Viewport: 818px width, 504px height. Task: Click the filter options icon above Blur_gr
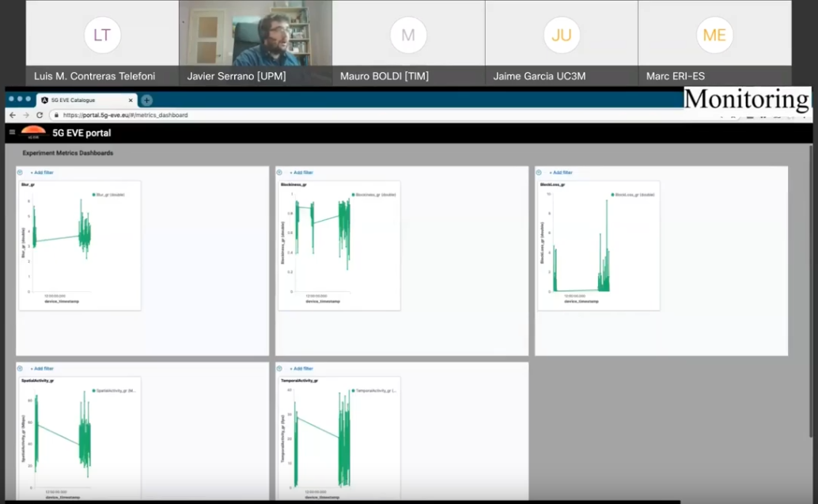[21, 172]
